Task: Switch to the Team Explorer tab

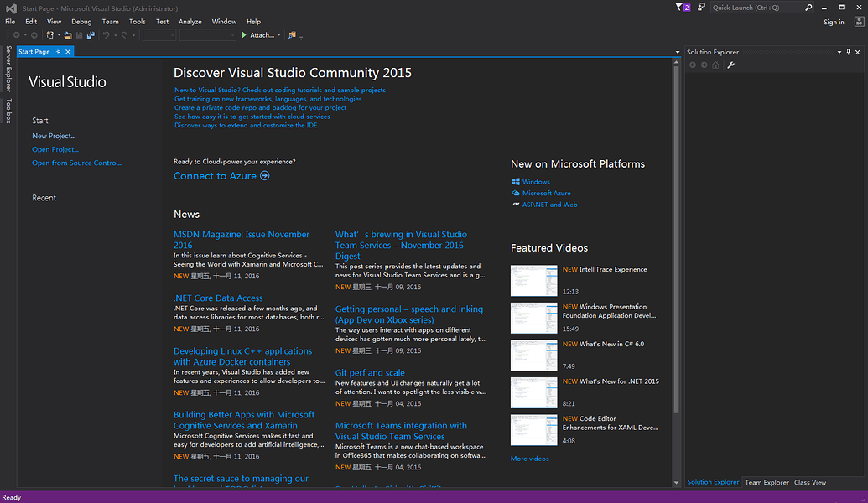Action: pyautogui.click(x=767, y=483)
